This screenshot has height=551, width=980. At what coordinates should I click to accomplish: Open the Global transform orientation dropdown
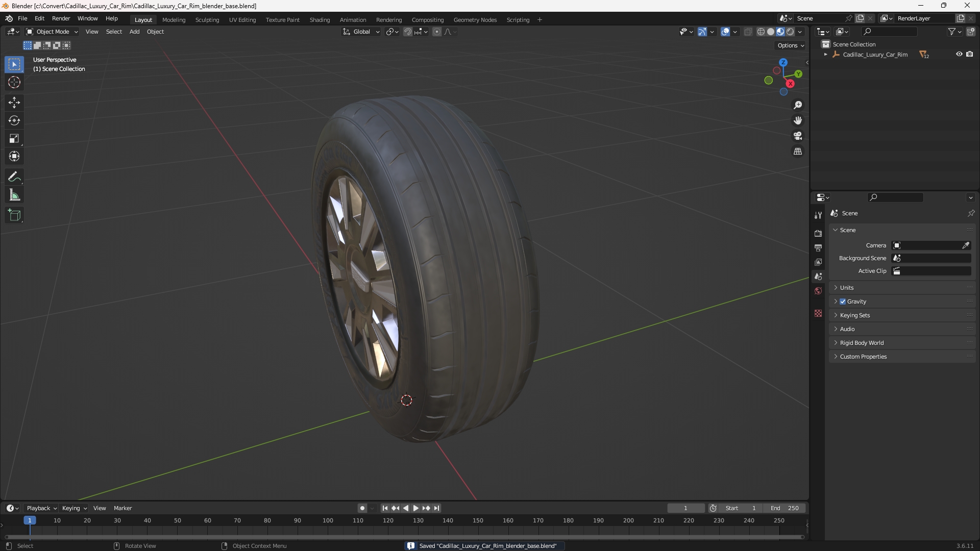click(x=361, y=32)
